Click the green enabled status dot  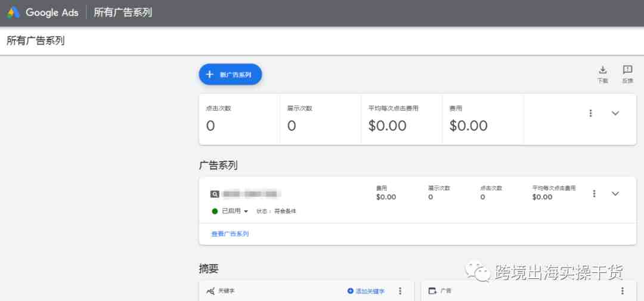click(x=215, y=211)
